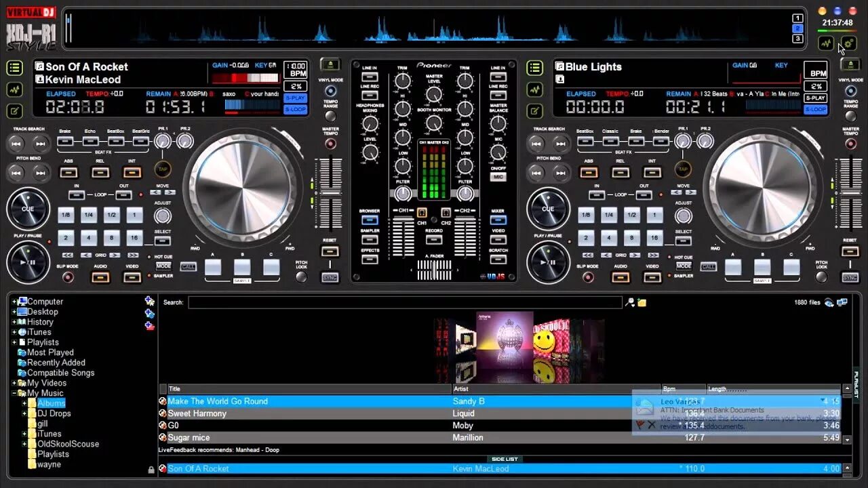Show Browser panel via mixer button
868x488 pixels.
click(370, 220)
